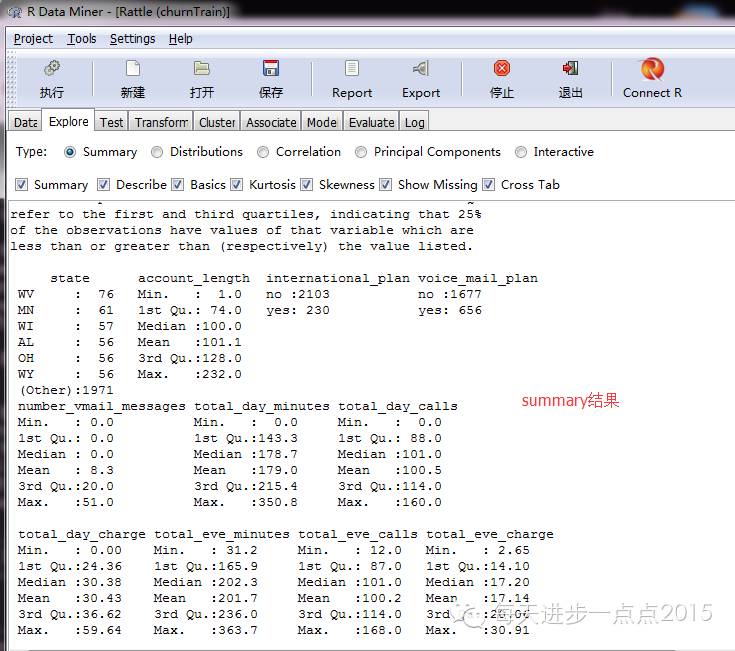
Task: Click the Connect R icon
Action: point(652,69)
